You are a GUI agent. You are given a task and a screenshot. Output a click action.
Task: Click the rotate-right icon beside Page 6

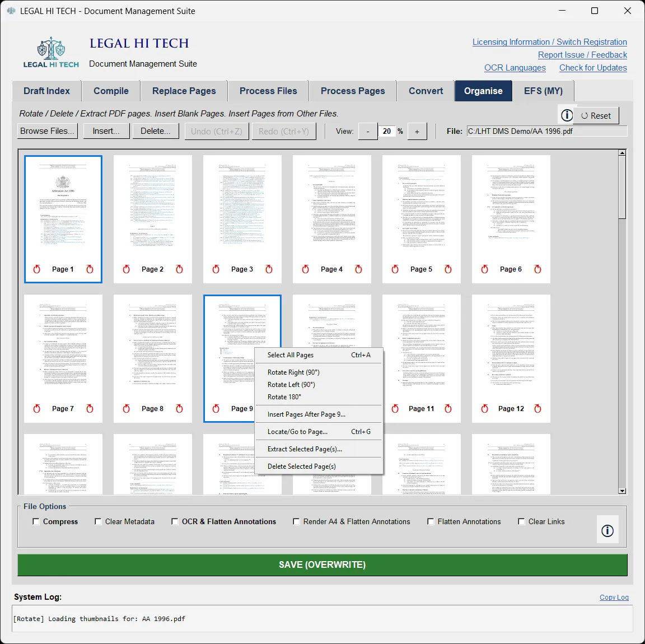(x=537, y=269)
